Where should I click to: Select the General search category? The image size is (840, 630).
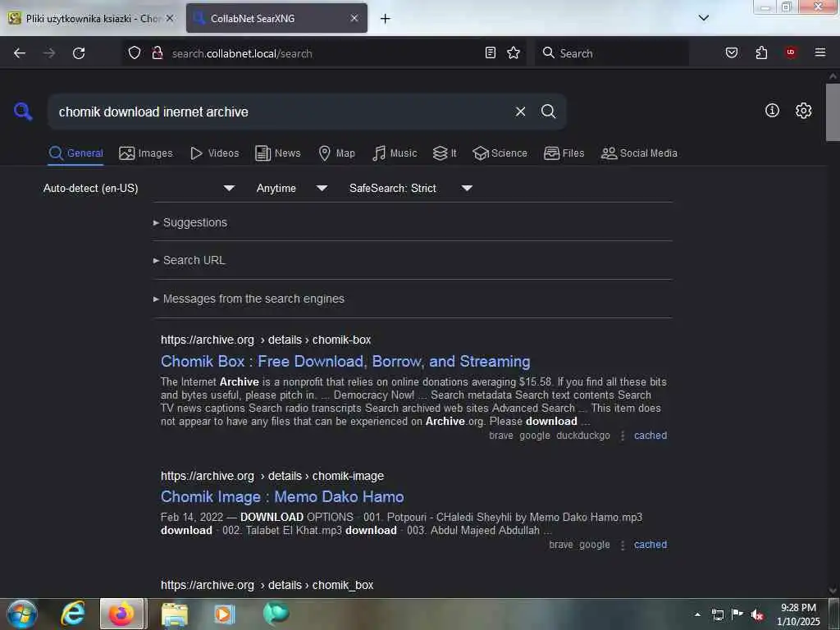click(75, 153)
